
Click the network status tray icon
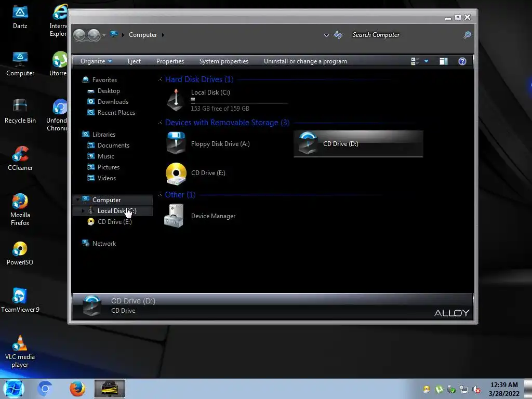[463, 390]
